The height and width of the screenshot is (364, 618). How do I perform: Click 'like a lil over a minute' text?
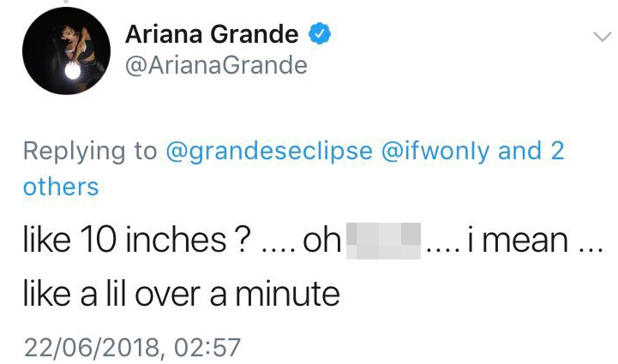pyautogui.click(x=182, y=295)
